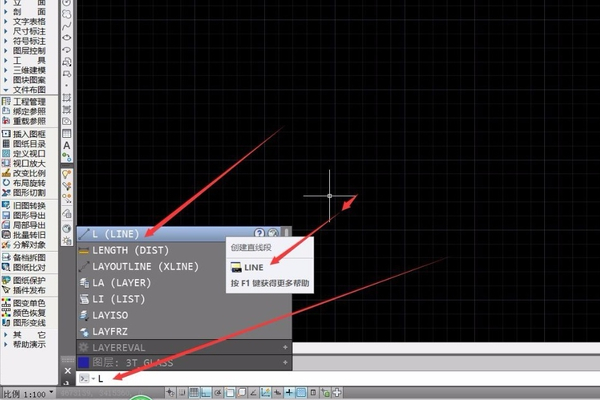Choose LENGTH (DIST) command suggestion
The image size is (600, 400).
129,251
